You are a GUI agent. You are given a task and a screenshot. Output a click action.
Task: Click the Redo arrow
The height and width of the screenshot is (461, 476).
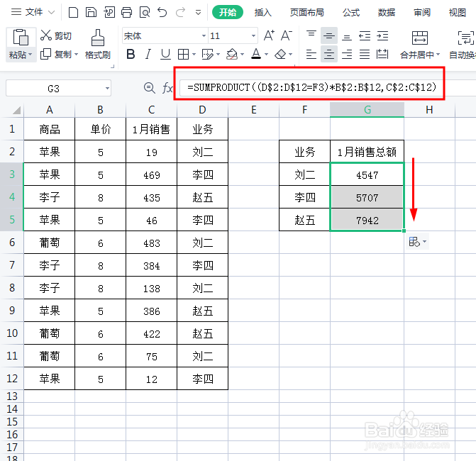[x=180, y=13]
